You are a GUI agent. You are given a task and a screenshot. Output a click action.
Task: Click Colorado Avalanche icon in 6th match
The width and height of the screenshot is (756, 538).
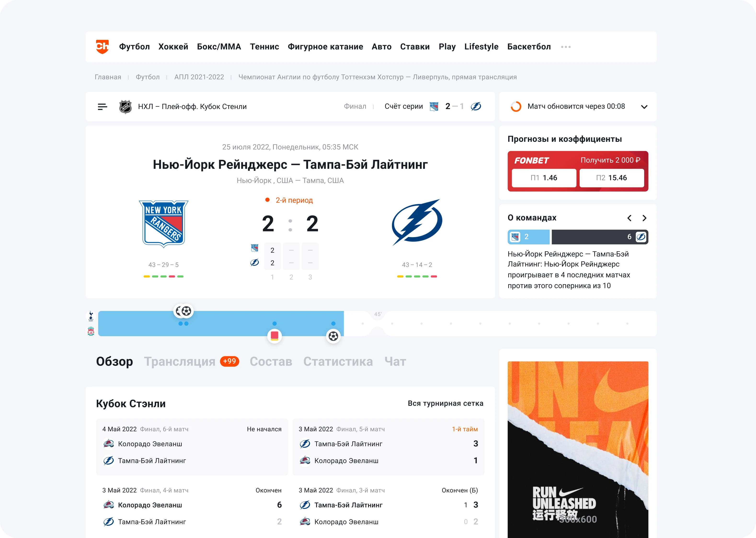click(109, 444)
